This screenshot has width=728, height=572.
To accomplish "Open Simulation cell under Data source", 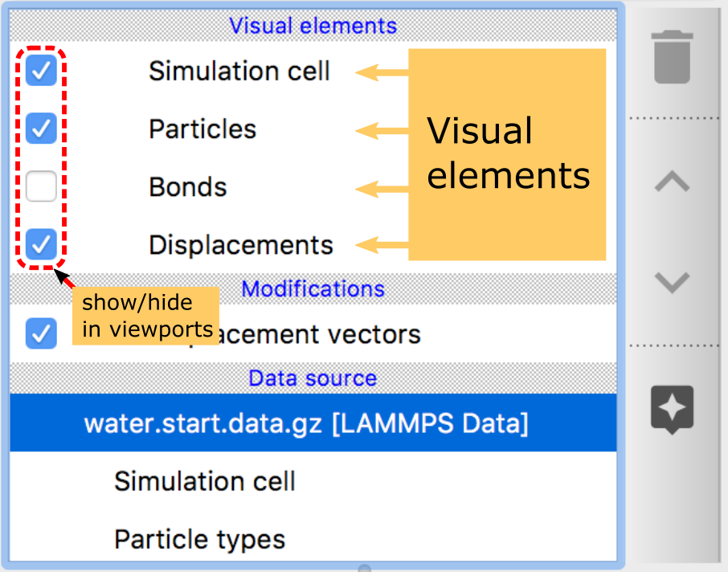I will click(x=205, y=481).
